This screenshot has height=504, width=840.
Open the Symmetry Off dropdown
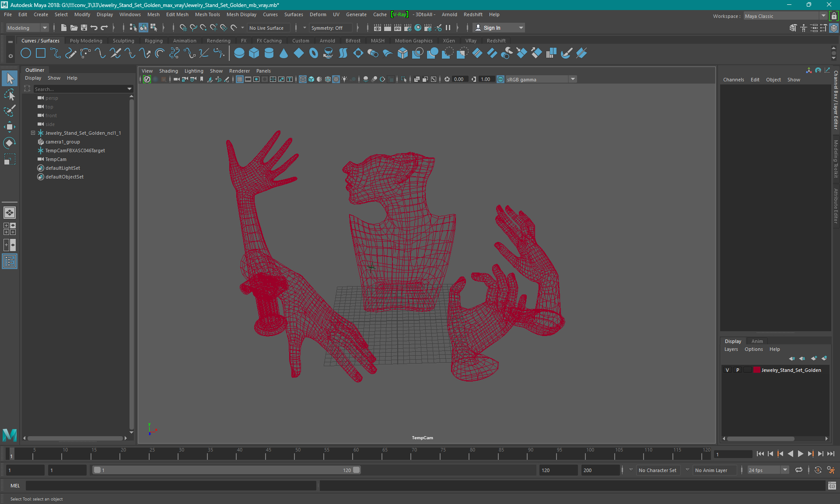[x=331, y=28]
